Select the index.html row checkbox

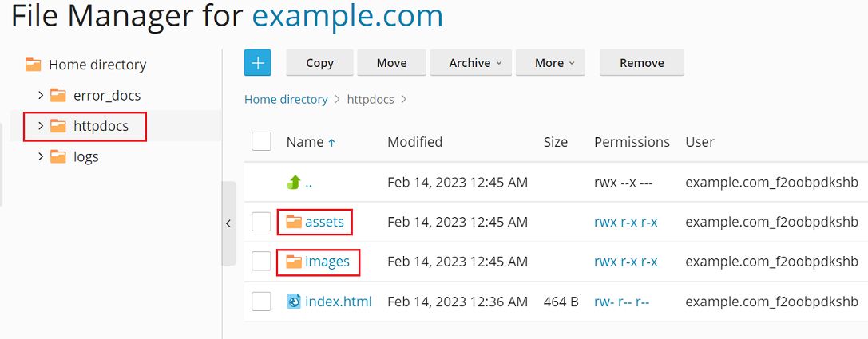(x=261, y=302)
